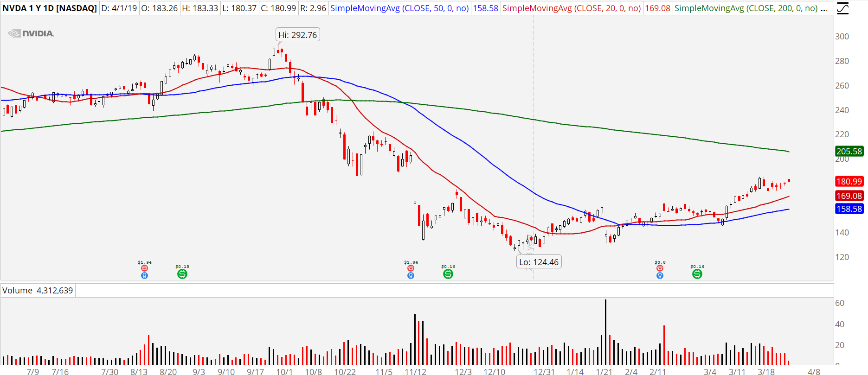This screenshot has width=868, height=375.
Task: Click the 280 price axis label
Action: (842, 61)
